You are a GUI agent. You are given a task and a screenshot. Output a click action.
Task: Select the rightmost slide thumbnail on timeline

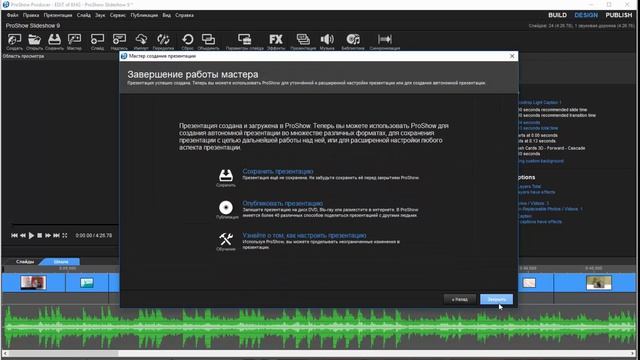point(599,282)
